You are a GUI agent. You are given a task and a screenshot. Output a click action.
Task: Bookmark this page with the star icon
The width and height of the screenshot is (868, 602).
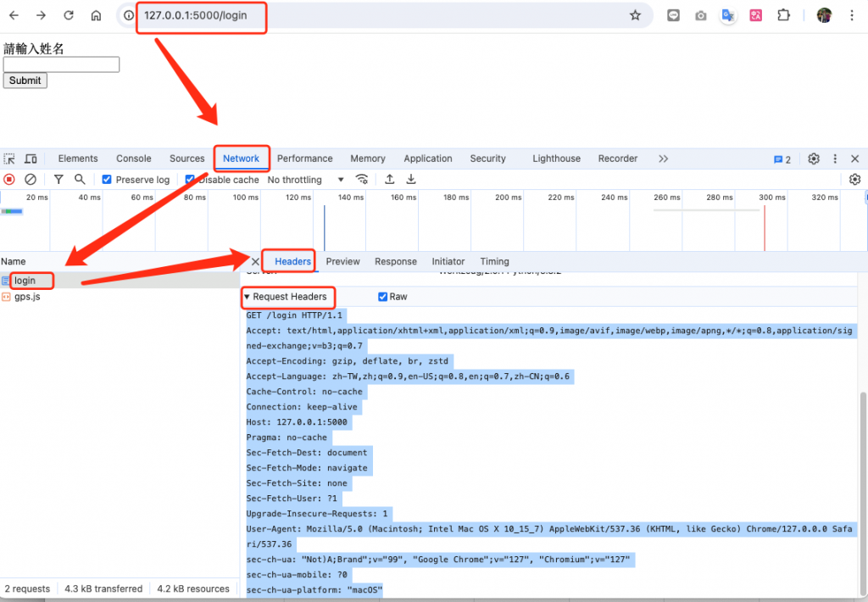pyautogui.click(x=635, y=15)
